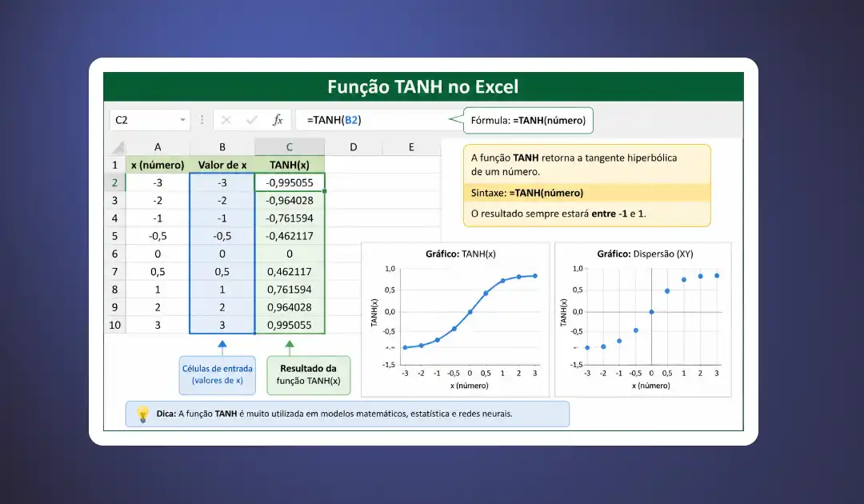Select cell with -0,964028
Screen dimensions: 864x504
[290, 201]
